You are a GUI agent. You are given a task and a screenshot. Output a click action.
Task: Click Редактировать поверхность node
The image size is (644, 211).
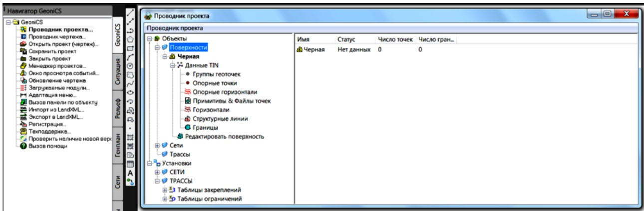tap(225, 136)
